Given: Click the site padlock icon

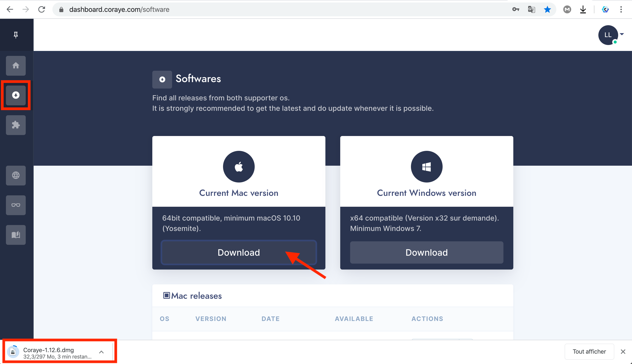Looking at the screenshot, I should tap(61, 9).
